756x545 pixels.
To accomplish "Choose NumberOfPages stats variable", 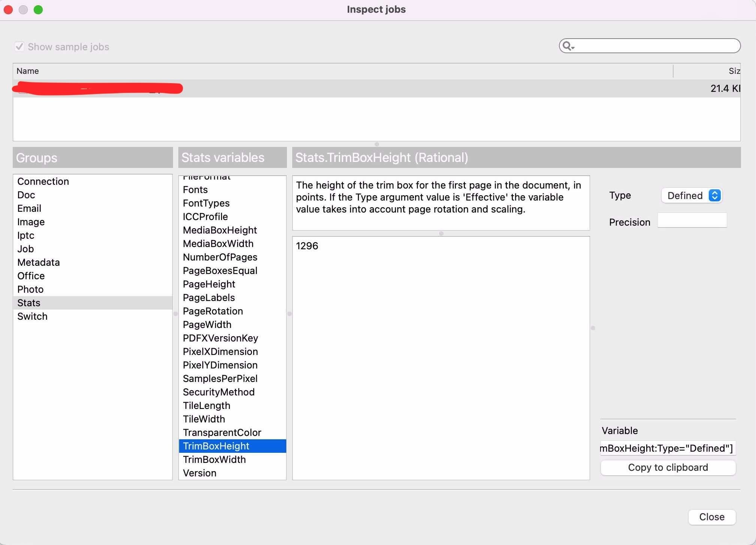I will pyautogui.click(x=220, y=257).
